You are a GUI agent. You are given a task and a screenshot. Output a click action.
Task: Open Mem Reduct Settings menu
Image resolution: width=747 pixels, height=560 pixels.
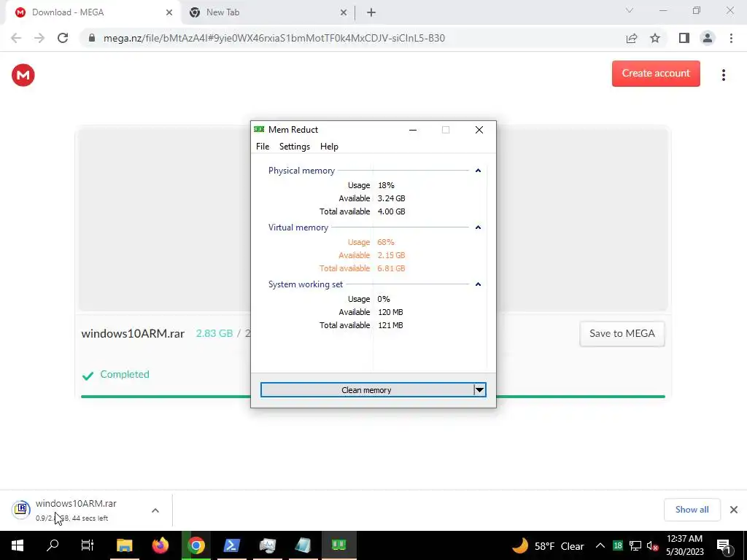[295, 147]
